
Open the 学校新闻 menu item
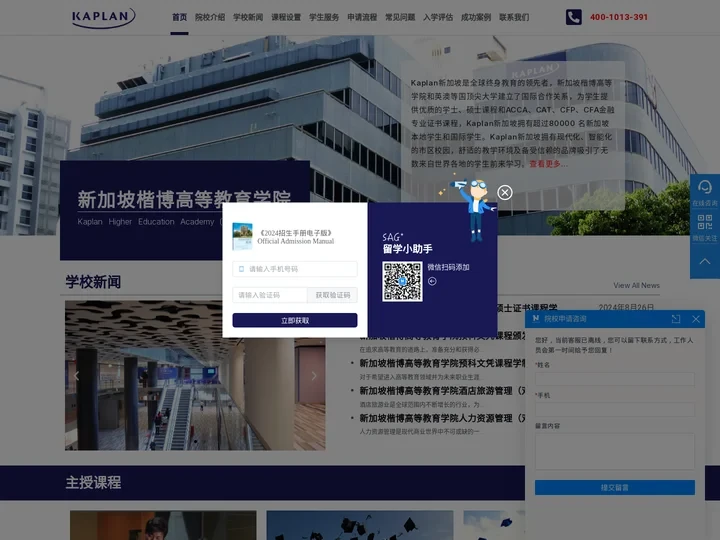(248, 17)
